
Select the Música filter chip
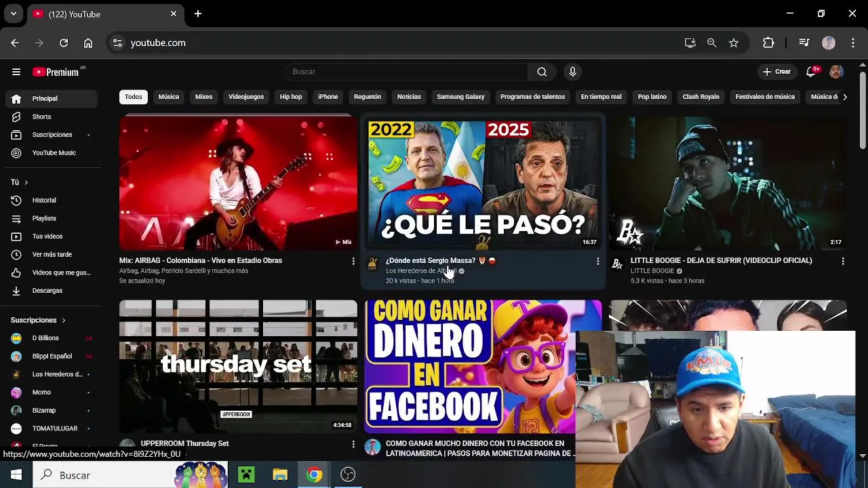click(x=169, y=97)
